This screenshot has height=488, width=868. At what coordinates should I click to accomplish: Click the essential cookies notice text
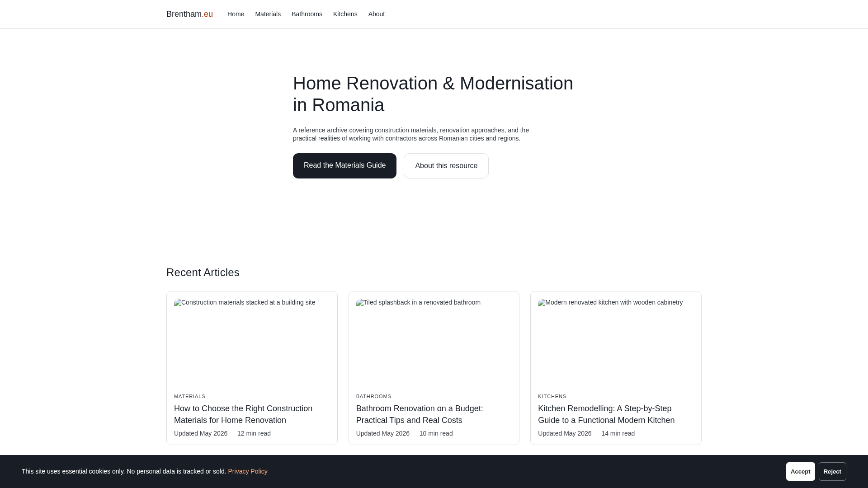[x=124, y=471]
